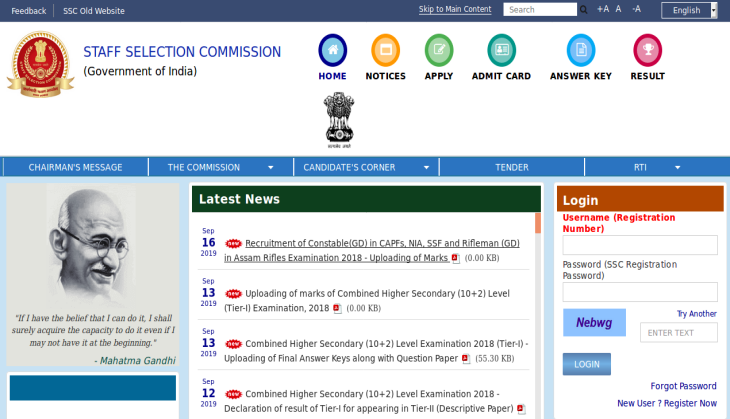The image size is (730, 419).
Task: Open PDF icon for Tier-II Descriptive Paper result
Action: [x=521, y=409]
